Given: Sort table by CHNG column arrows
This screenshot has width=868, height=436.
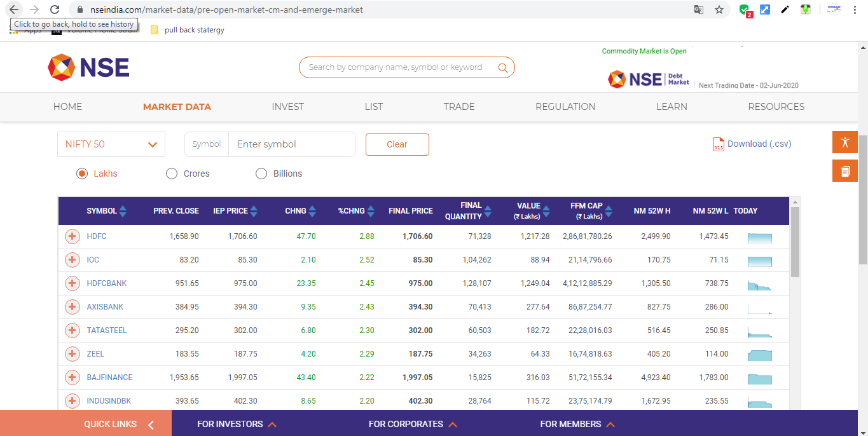Looking at the screenshot, I should [x=312, y=211].
